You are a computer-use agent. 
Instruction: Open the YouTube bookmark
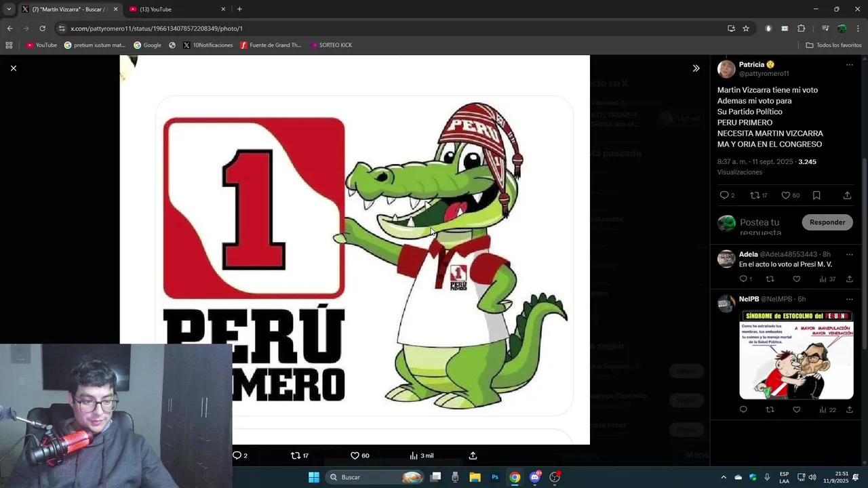tap(41, 45)
